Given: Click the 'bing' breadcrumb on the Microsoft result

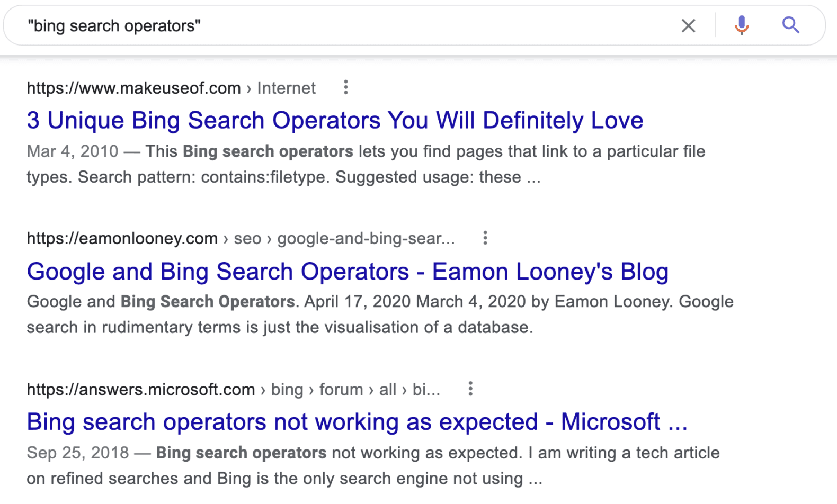Looking at the screenshot, I should pyautogui.click(x=287, y=390).
